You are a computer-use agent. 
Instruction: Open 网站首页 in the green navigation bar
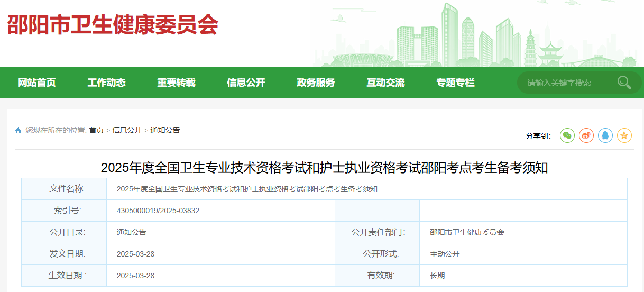coord(36,83)
